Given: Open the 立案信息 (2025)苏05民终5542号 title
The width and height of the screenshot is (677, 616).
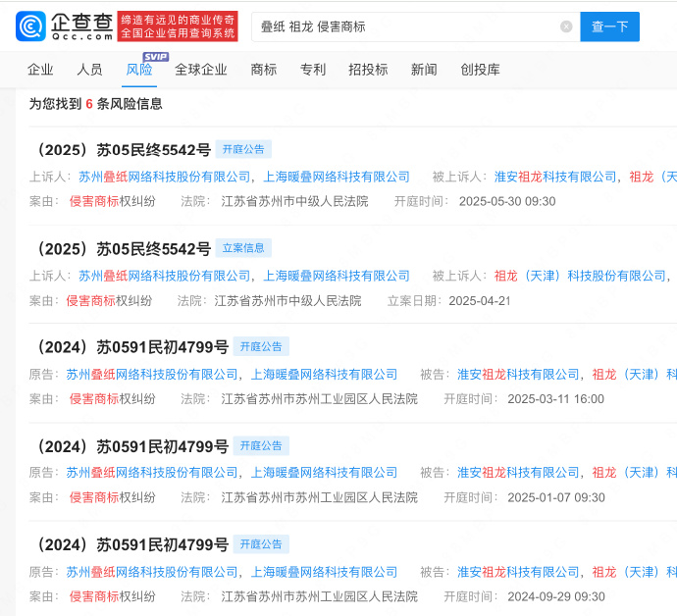Looking at the screenshot, I should pos(123,249).
